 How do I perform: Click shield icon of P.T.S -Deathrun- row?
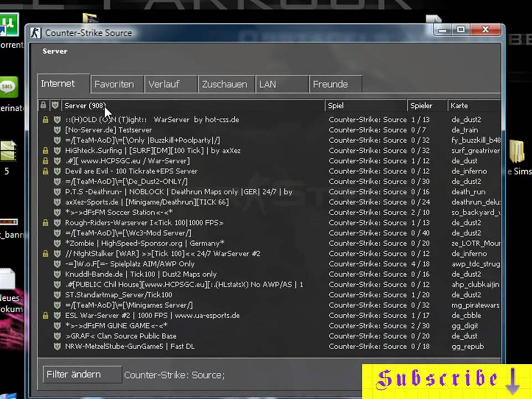57,192
